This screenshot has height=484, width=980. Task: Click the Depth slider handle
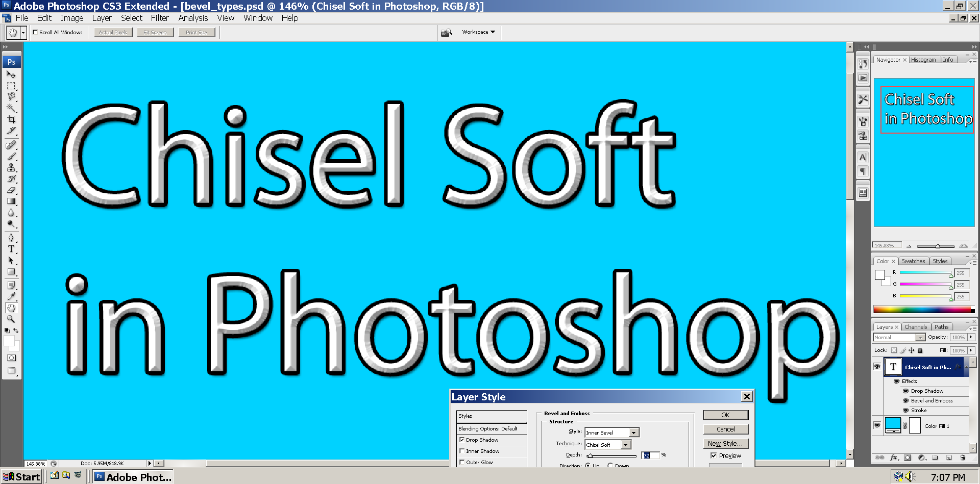pos(590,456)
